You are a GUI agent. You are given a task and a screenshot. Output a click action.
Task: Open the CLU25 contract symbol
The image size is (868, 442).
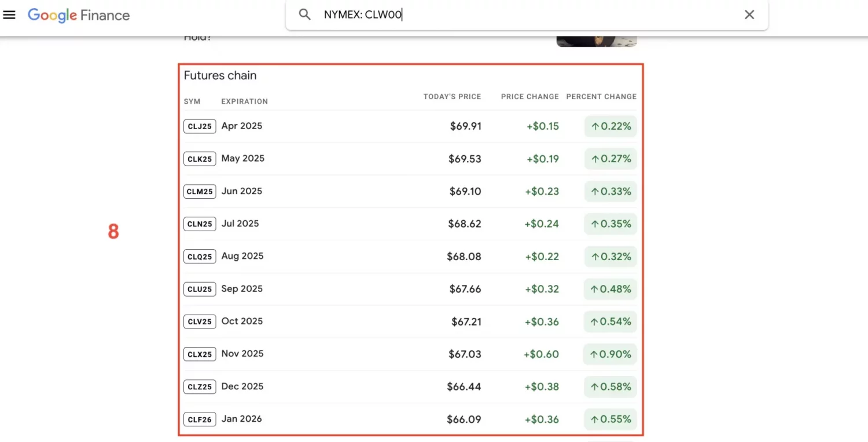tap(200, 289)
